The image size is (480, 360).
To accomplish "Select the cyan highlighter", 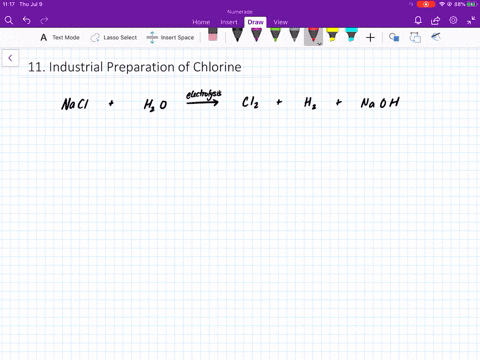I will 351,35.
